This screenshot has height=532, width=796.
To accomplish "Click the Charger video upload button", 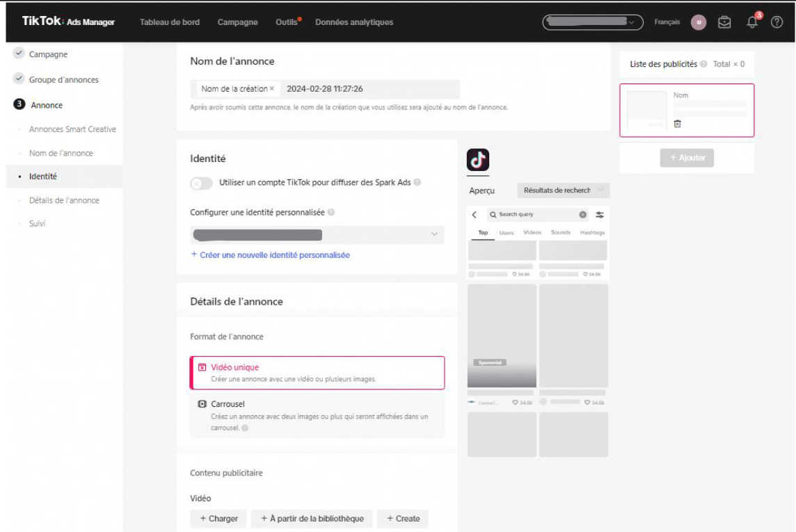I will click(218, 519).
